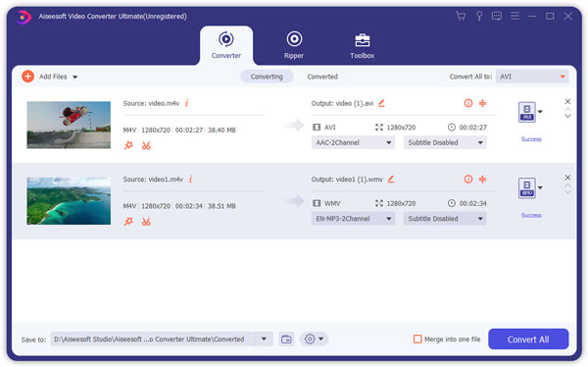Open Subtitle Disabled dropdown for video.m4v
Screen dimensions: 588x367
click(x=445, y=142)
